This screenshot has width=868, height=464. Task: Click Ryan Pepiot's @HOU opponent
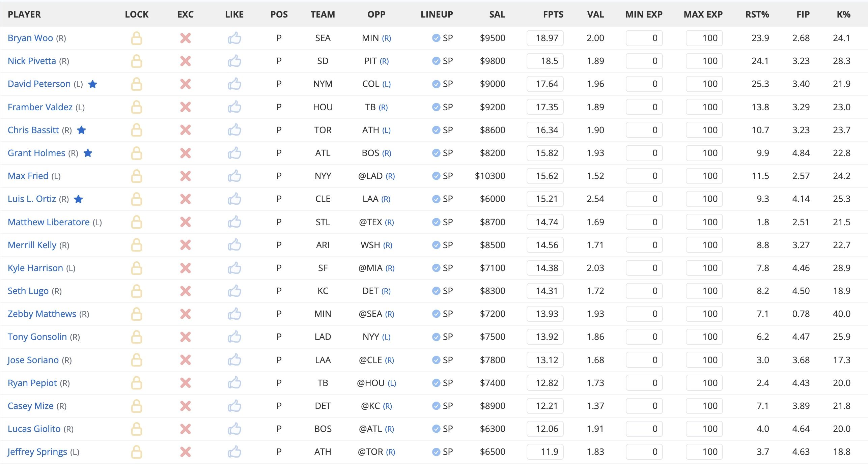[371, 383]
